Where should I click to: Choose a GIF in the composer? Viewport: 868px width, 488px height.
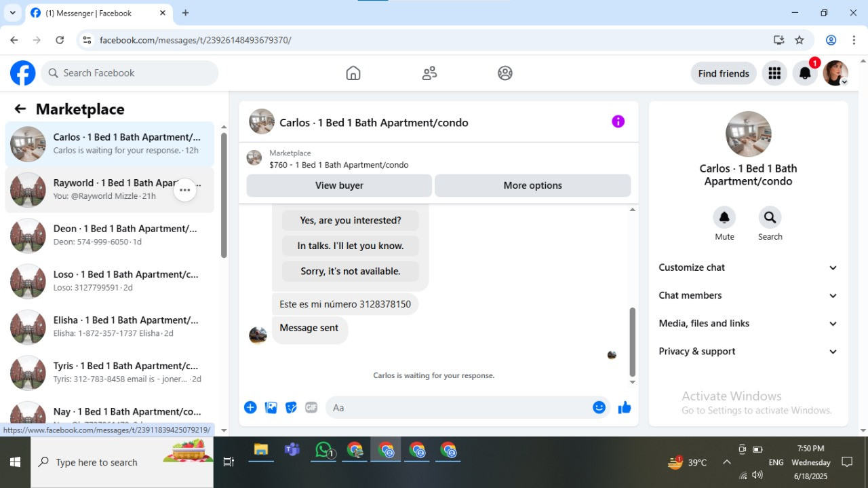[311, 407]
